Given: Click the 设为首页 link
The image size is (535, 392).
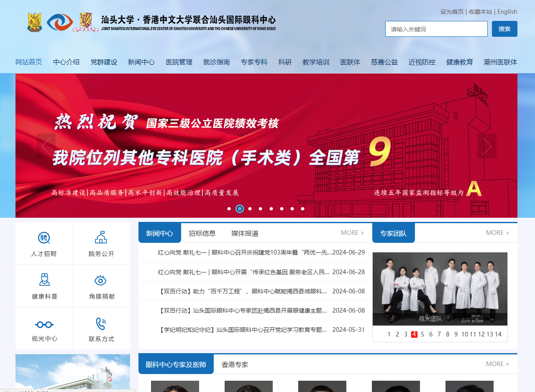Looking at the screenshot, I should tap(452, 12).
